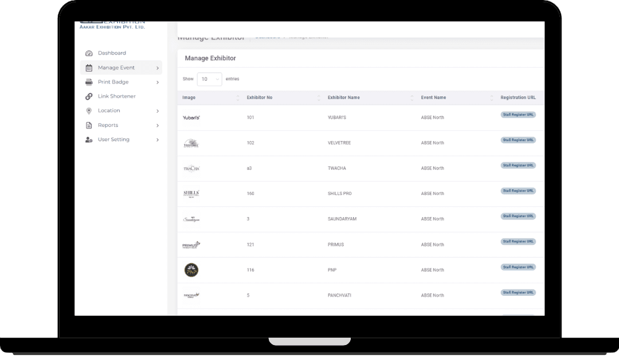Image resolution: width=619 pixels, height=364 pixels.
Task: Click the Print Badge printer icon
Action: pos(89,82)
